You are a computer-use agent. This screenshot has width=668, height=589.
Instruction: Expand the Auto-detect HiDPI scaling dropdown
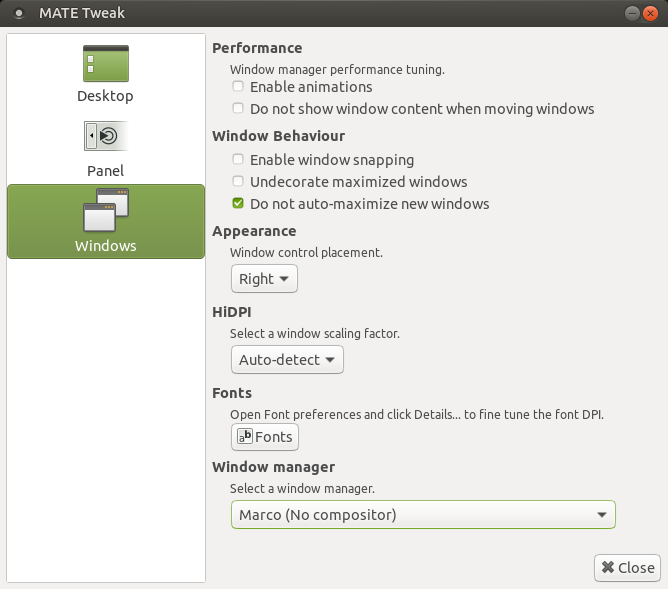point(287,359)
